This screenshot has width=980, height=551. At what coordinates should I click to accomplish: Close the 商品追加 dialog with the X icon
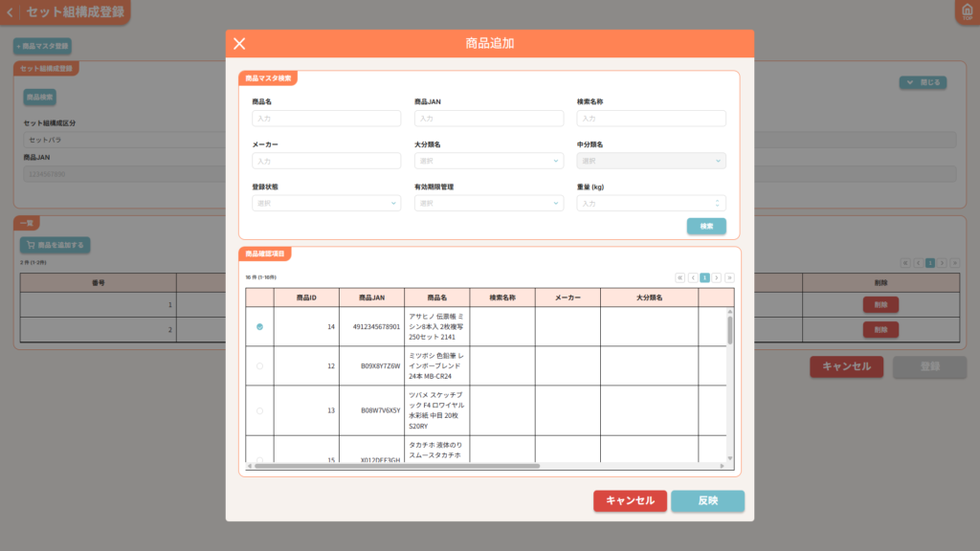click(x=239, y=43)
